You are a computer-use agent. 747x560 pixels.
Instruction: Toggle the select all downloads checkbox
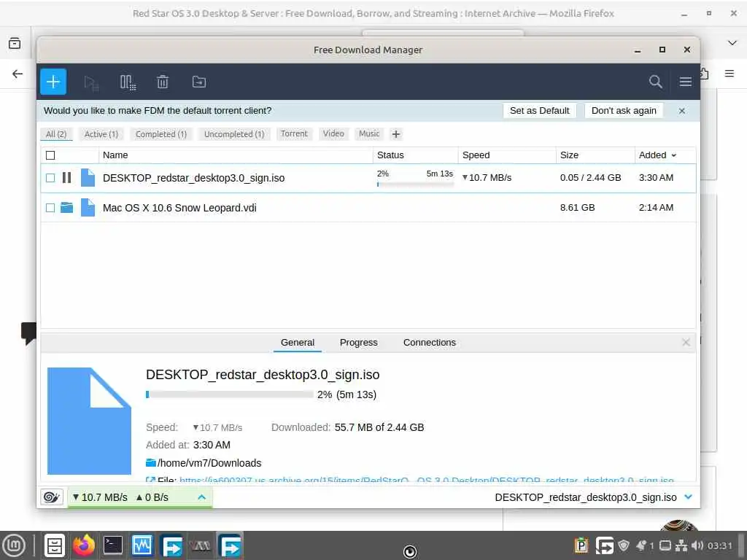[50, 155]
